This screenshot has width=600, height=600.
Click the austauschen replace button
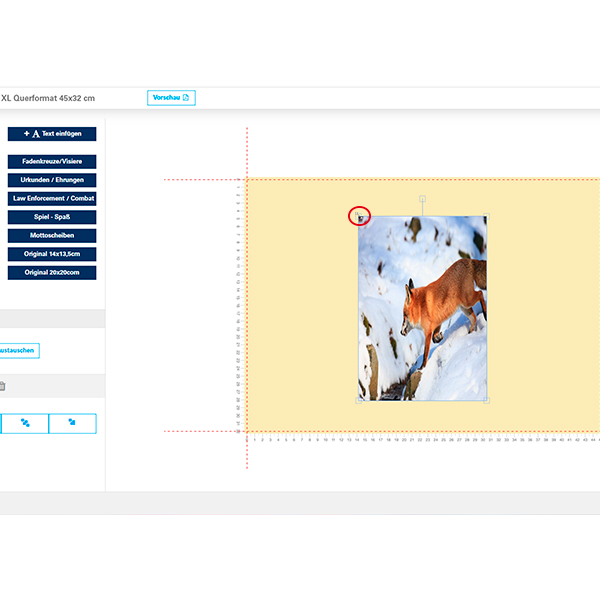[19, 350]
